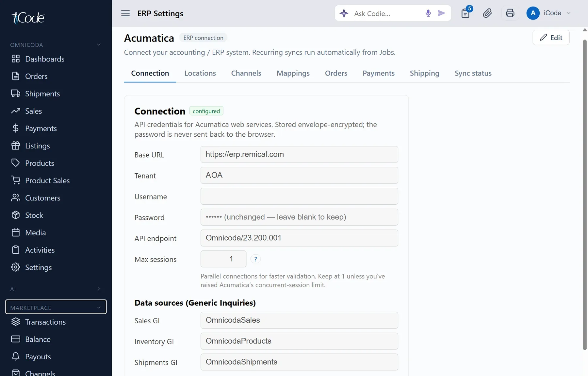Switch to the Orders tab
Image resolution: width=588 pixels, height=376 pixels.
[x=336, y=73]
